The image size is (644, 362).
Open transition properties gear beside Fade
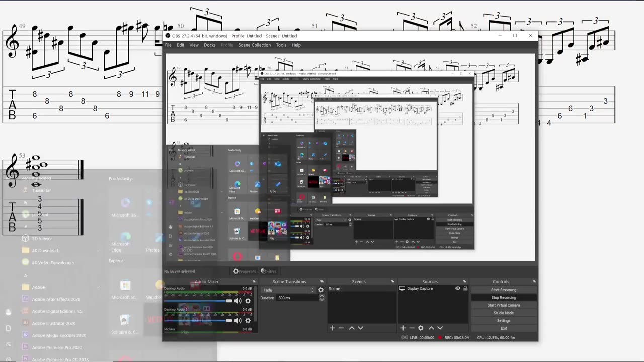click(321, 290)
